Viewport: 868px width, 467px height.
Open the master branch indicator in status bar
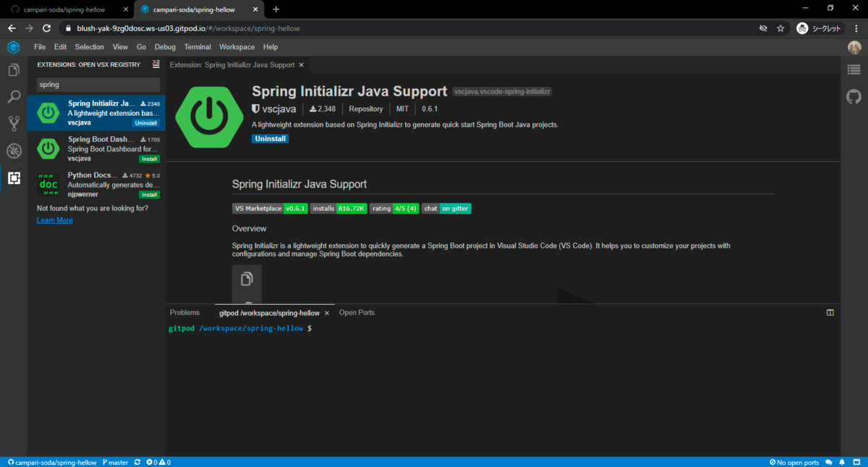(x=116, y=462)
